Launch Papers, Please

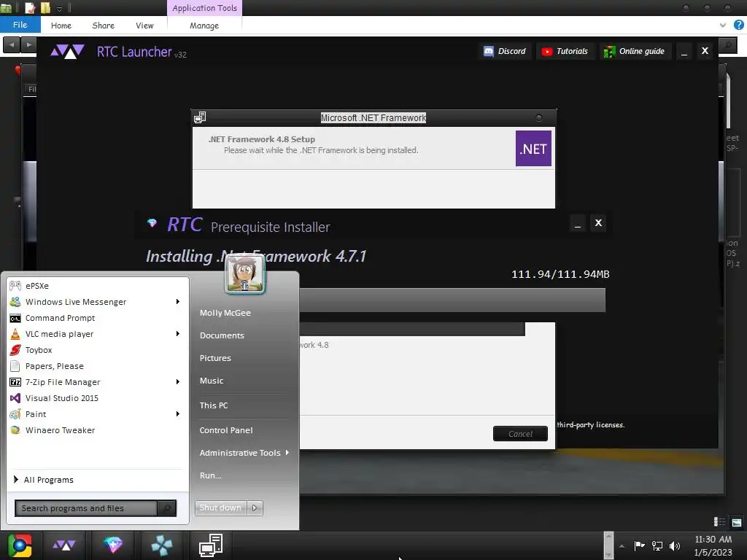(96, 366)
